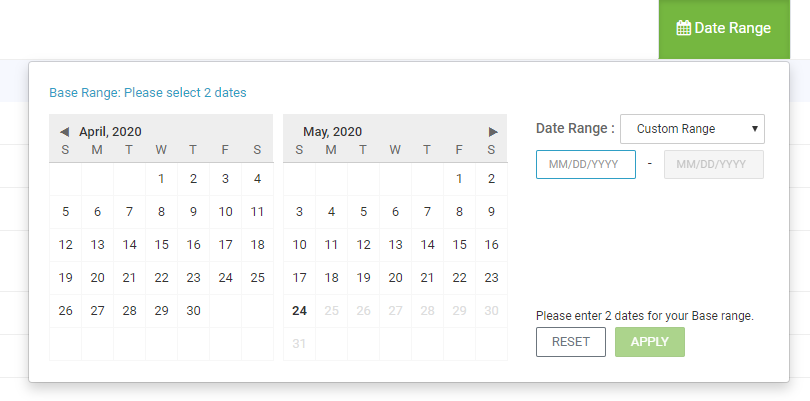Open the Custom Range dropdown
810x401 pixels.
pos(692,129)
